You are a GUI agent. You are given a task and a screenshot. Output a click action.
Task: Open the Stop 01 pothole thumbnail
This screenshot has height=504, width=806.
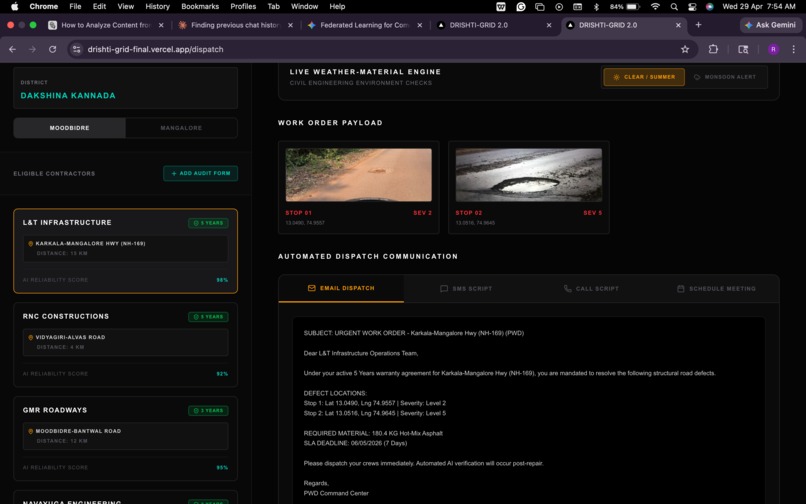pyautogui.click(x=359, y=175)
